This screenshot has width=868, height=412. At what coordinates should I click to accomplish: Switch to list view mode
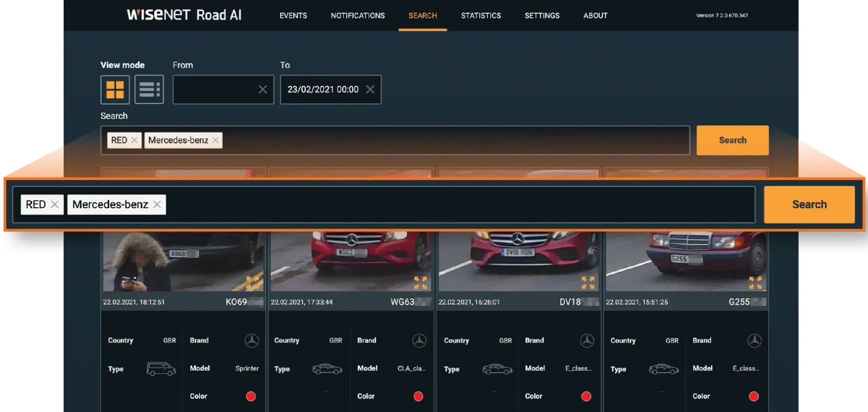(x=149, y=89)
